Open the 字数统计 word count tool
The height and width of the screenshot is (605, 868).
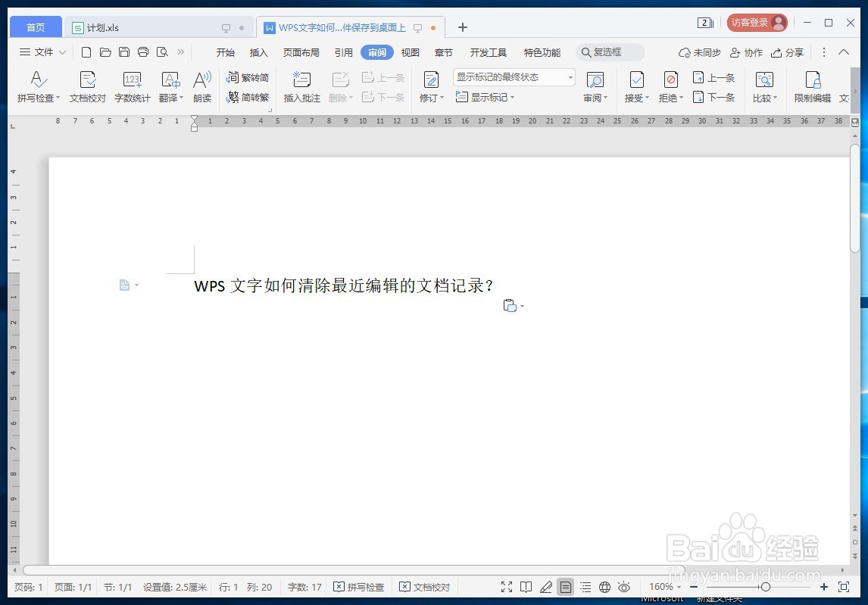coord(132,87)
